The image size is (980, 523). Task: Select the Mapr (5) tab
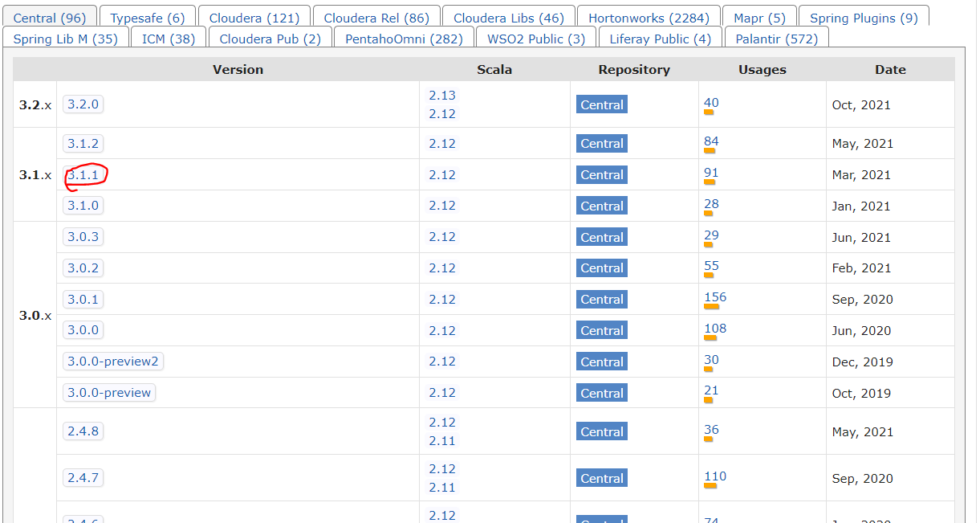(759, 17)
